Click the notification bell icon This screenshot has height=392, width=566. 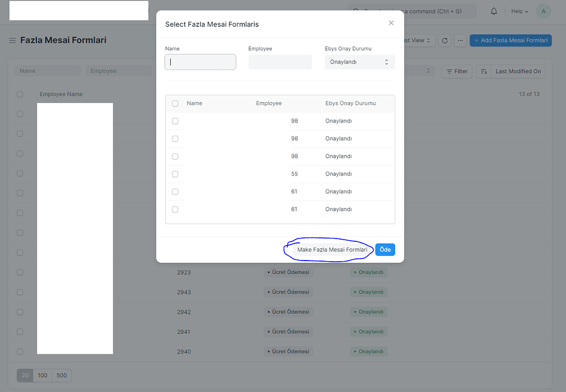tap(494, 11)
